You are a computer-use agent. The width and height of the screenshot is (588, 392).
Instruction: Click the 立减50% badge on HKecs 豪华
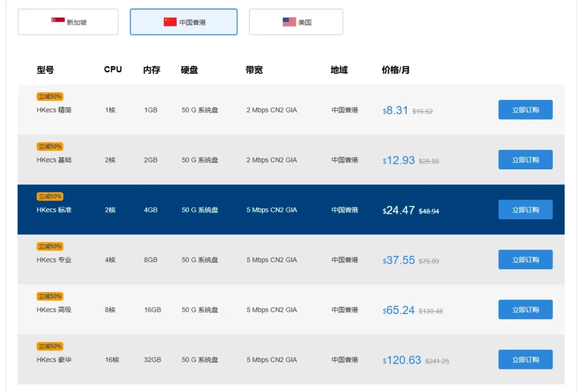[50, 346]
